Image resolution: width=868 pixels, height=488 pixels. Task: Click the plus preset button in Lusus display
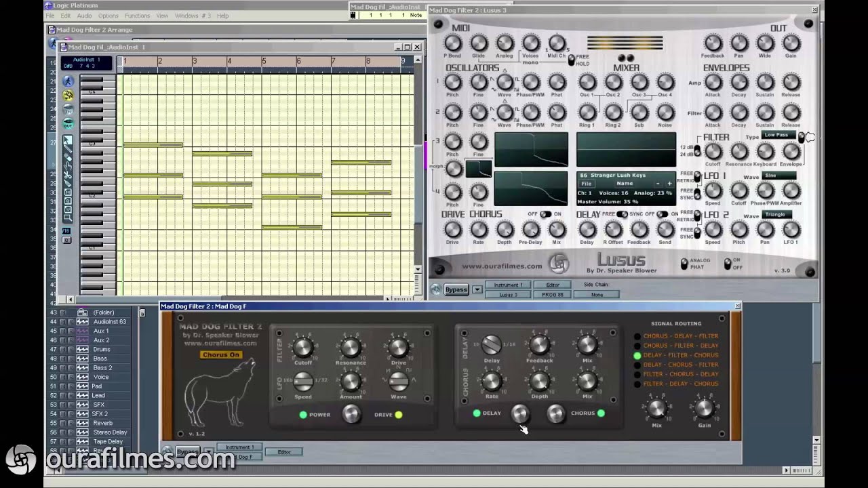pyautogui.click(x=669, y=184)
